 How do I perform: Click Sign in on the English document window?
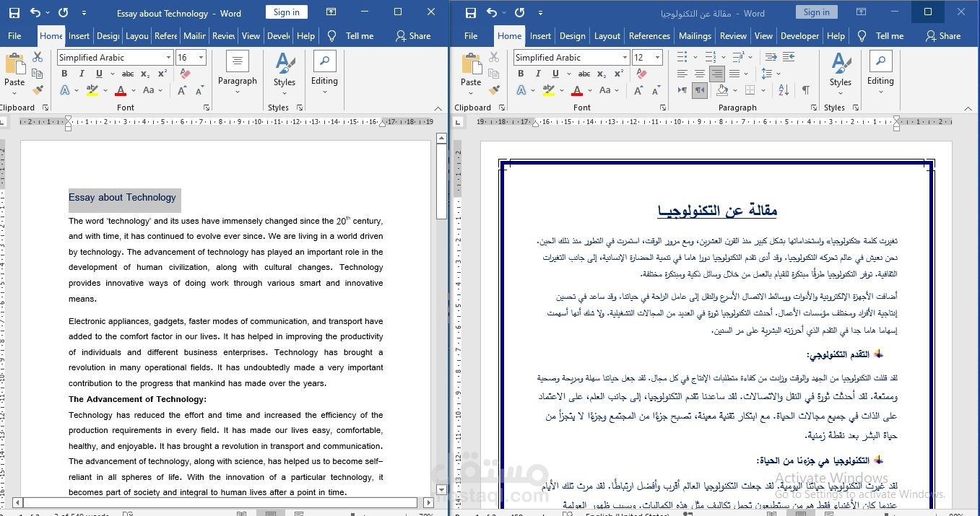point(286,12)
